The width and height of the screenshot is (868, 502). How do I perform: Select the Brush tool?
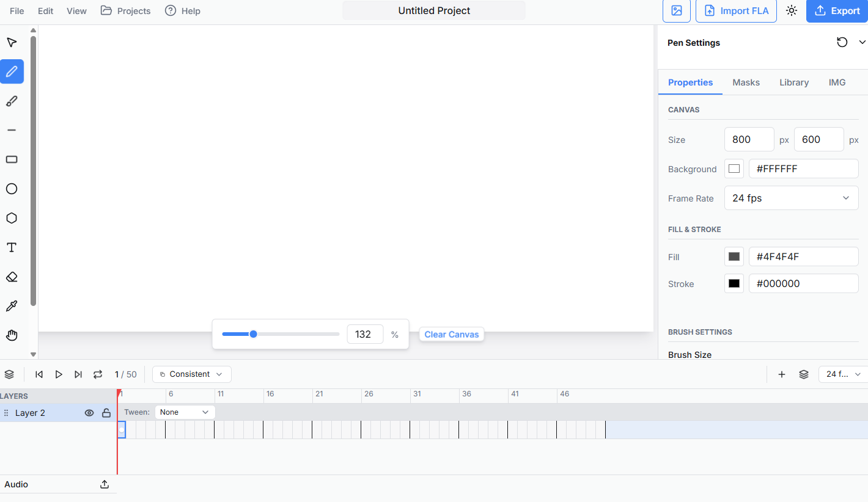[12, 101]
